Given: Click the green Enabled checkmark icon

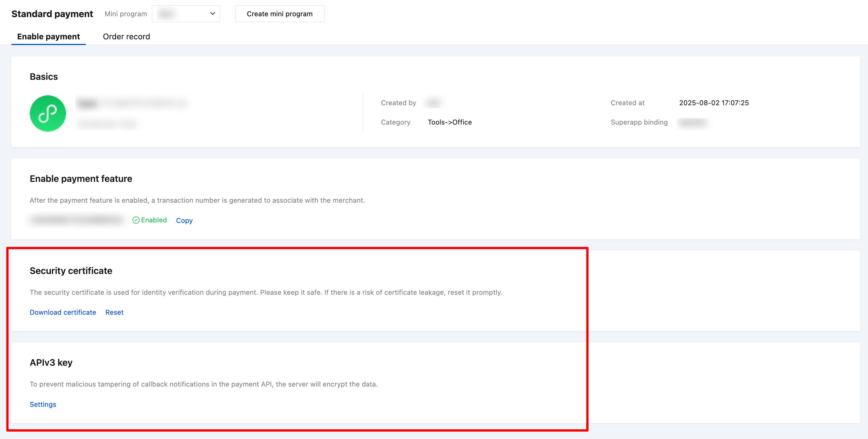Looking at the screenshot, I should (136, 220).
